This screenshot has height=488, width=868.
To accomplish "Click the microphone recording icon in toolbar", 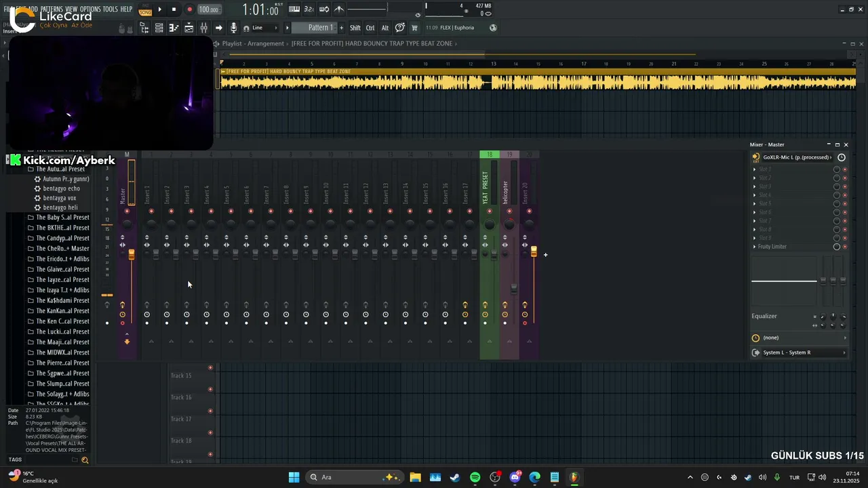I will (233, 28).
